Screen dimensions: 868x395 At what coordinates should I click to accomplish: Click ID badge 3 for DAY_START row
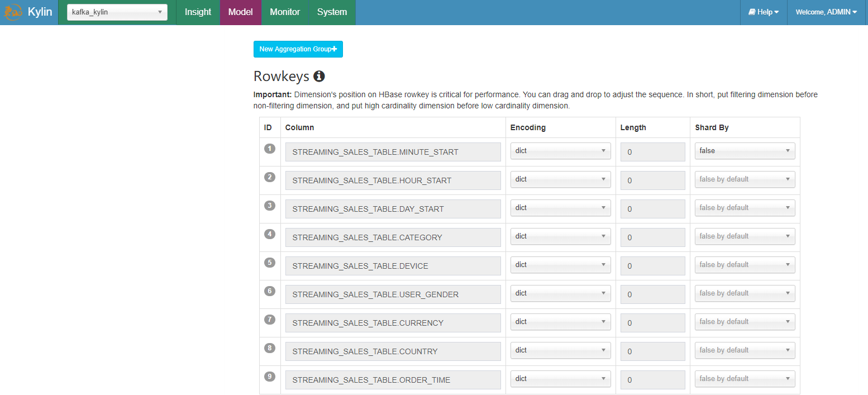pyautogui.click(x=270, y=206)
